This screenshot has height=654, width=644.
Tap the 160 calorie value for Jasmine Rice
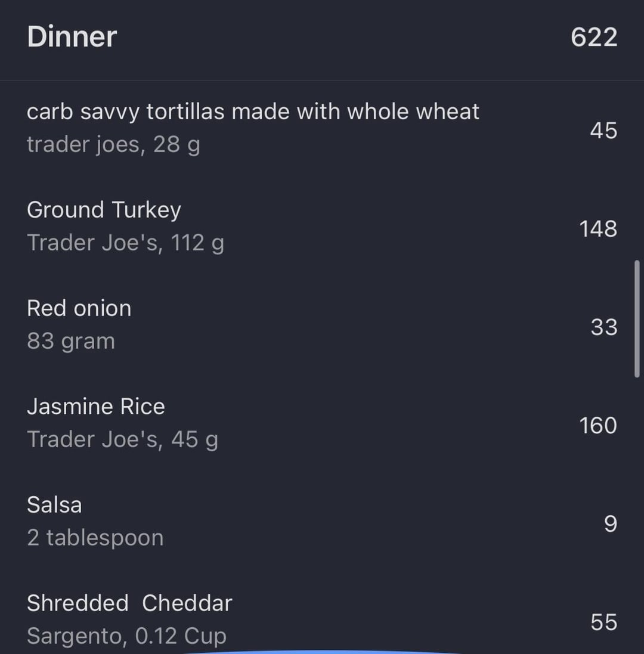coord(598,426)
